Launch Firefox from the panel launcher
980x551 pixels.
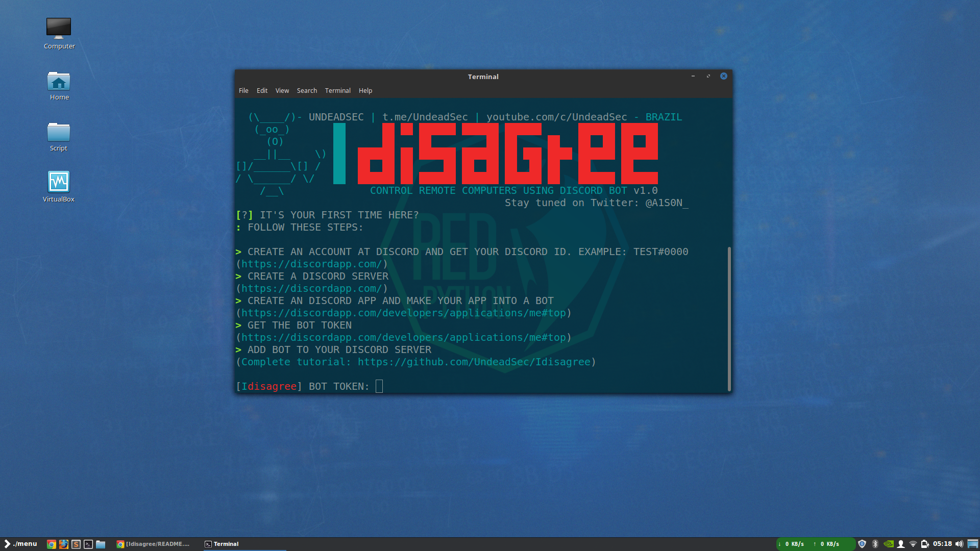(x=64, y=544)
